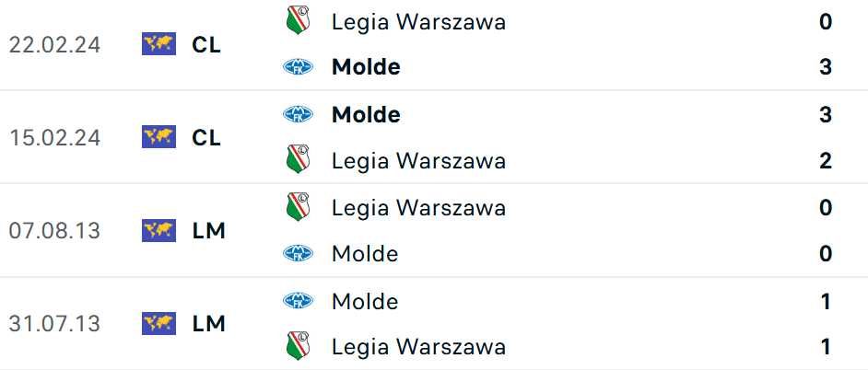Select bold Molde team name on 22.02.24
Screen dimensions: 868x370
click(366, 67)
